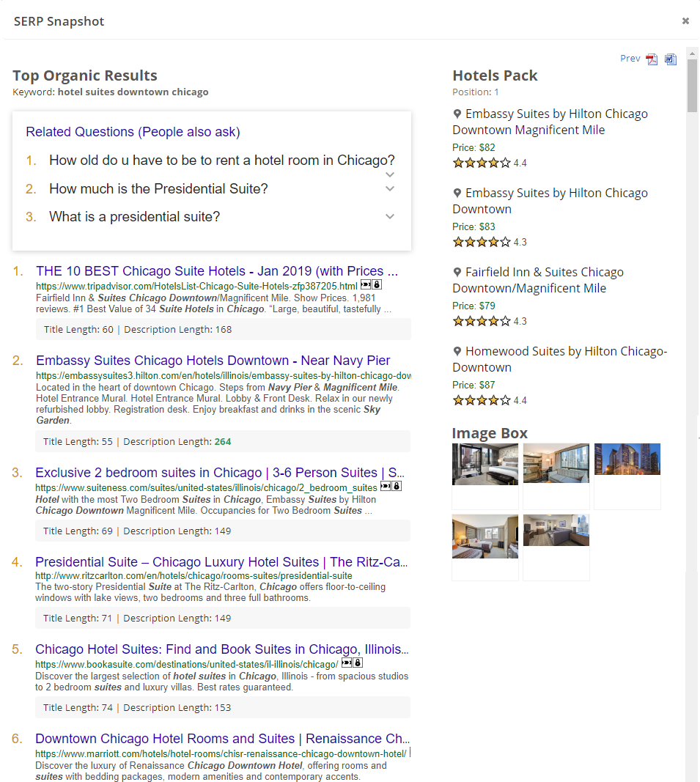Click map pin for Fairfield Inn & Suites

point(457,273)
